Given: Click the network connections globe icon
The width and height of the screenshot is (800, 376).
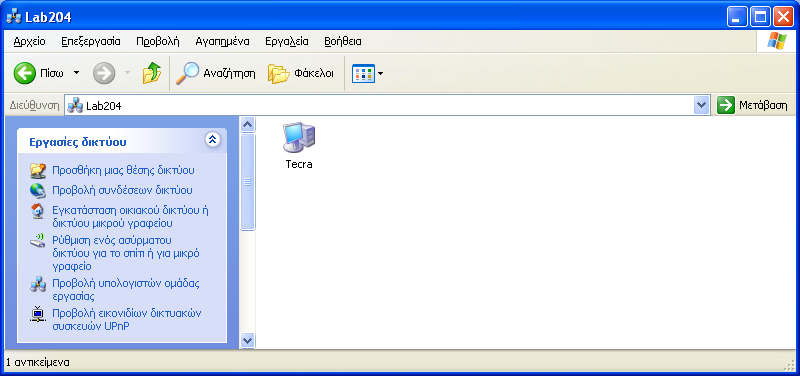Looking at the screenshot, I should coord(38,190).
